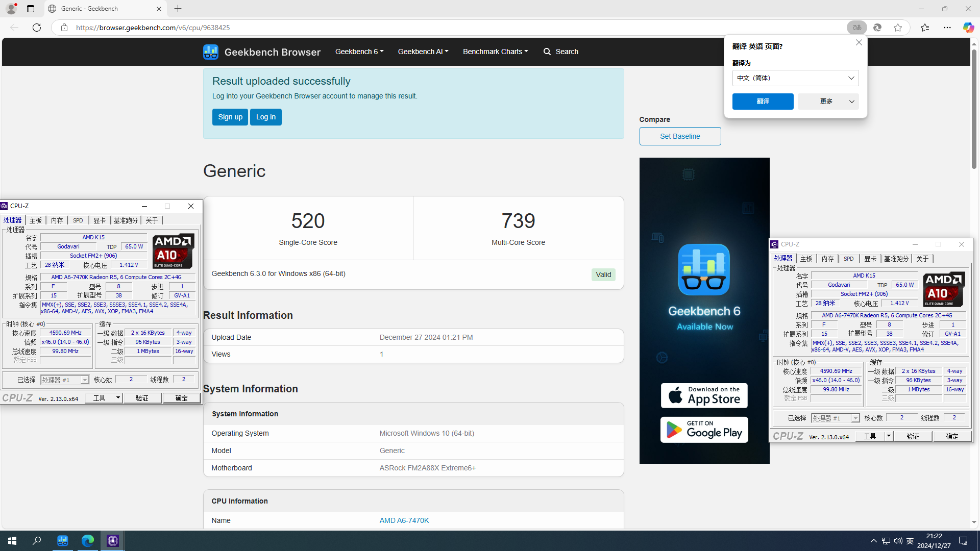
Task: Click the CPU-Z taskbar icon
Action: (112, 541)
